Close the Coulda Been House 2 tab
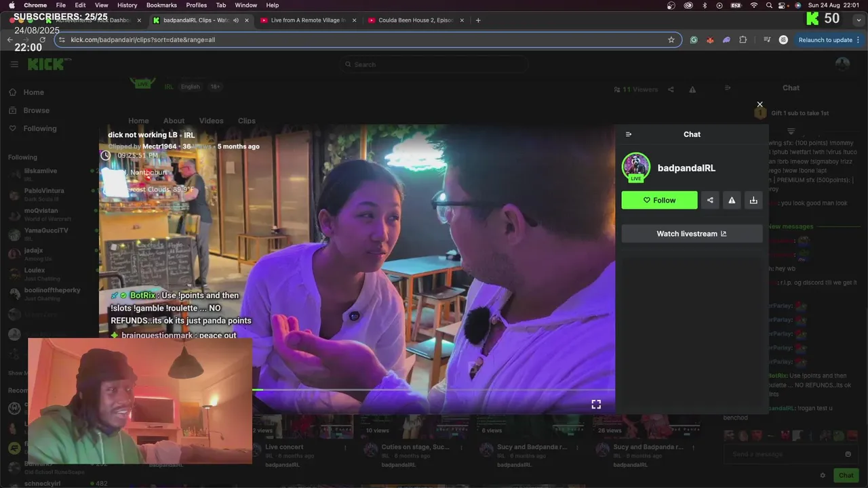This screenshot has width=868, height=488. (x=462, y=20)
